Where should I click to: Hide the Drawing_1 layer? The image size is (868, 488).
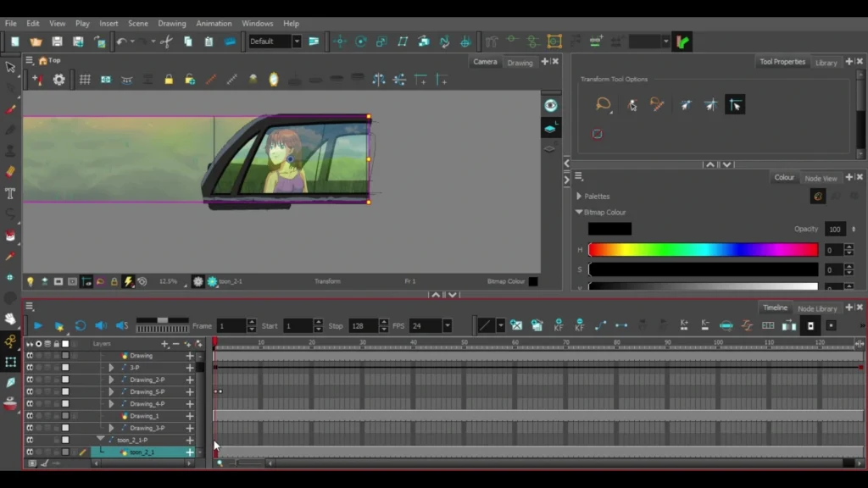tap(30, 416)
